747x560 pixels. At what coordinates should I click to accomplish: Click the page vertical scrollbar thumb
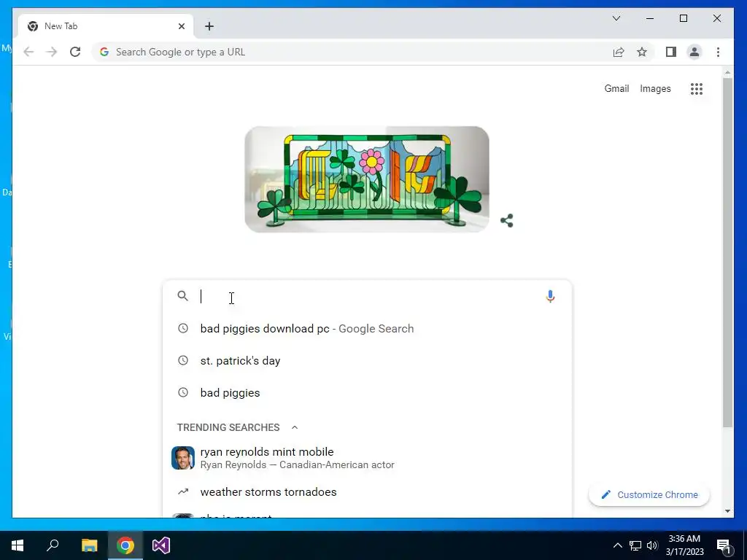[727, 252]
